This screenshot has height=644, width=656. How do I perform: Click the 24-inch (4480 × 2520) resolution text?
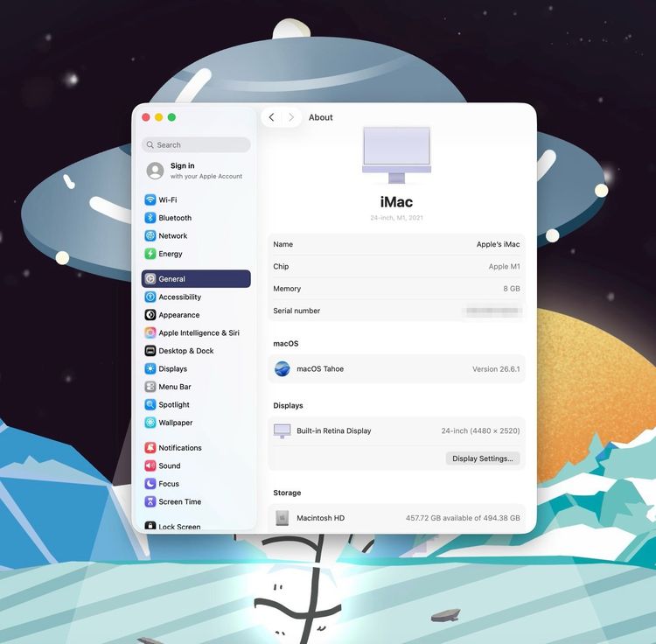[480, 430]
